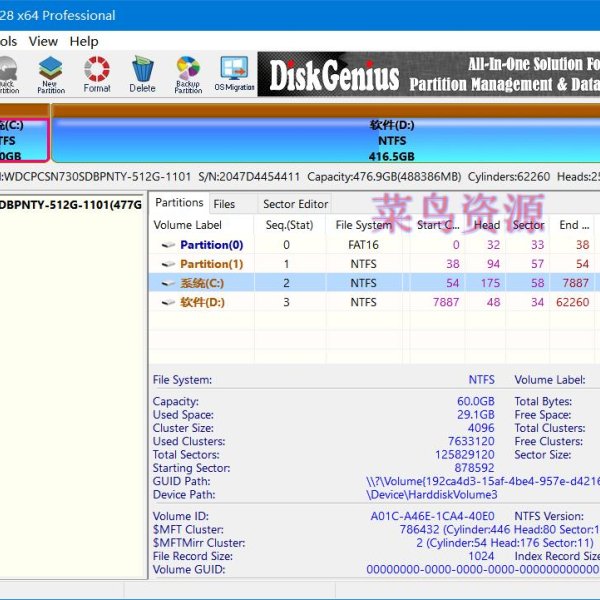The height and width of the screenshot is (600, 600).
Task: Click the DiskGenius banner advertisement
Action: [429, 74]
